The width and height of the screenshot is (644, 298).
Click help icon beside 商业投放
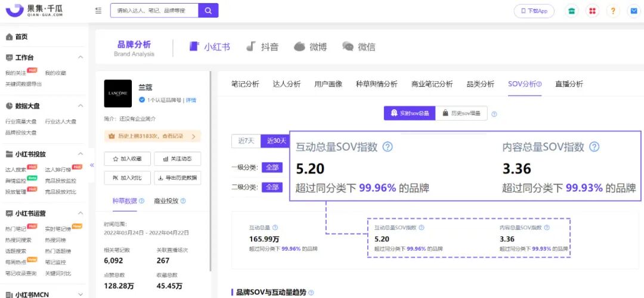(x=183, y=201)
